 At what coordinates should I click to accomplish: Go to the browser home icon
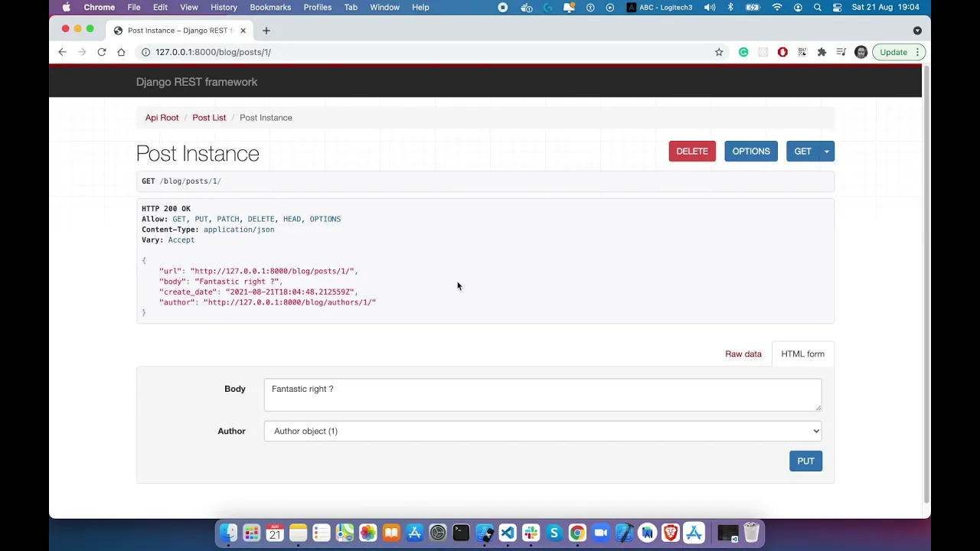(x=121, y=52)
